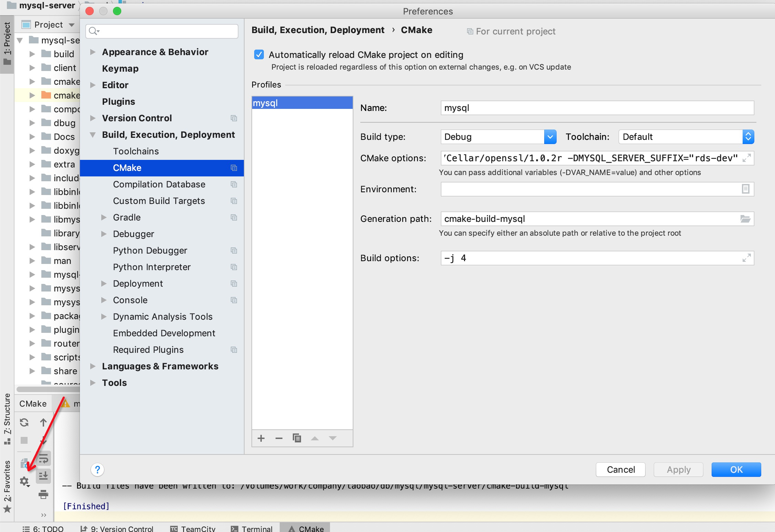Remove selected CMake profile with minus icon
This screenshot has height=532, width=775.
pyautogui.click(x=279, y=438)
